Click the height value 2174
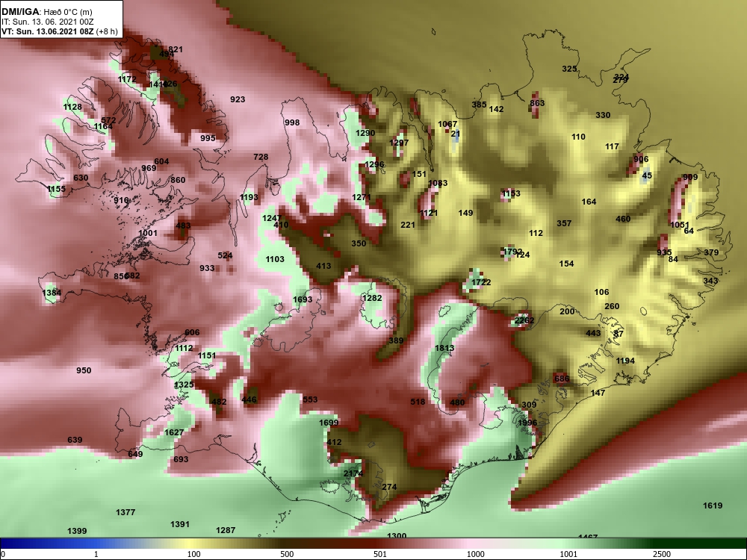747x560 pixels. (353, 473)
